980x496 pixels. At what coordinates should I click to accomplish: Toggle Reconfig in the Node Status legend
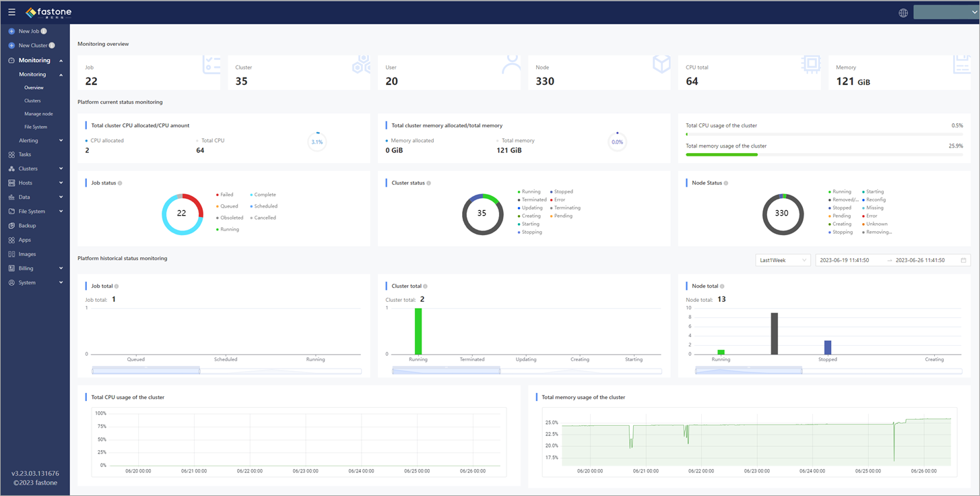click(x=874, y=199)
